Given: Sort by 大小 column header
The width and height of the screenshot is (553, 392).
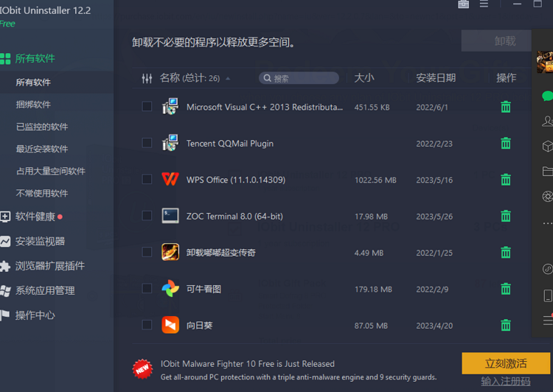Looking at the screenshot, I should pos(364,78).
